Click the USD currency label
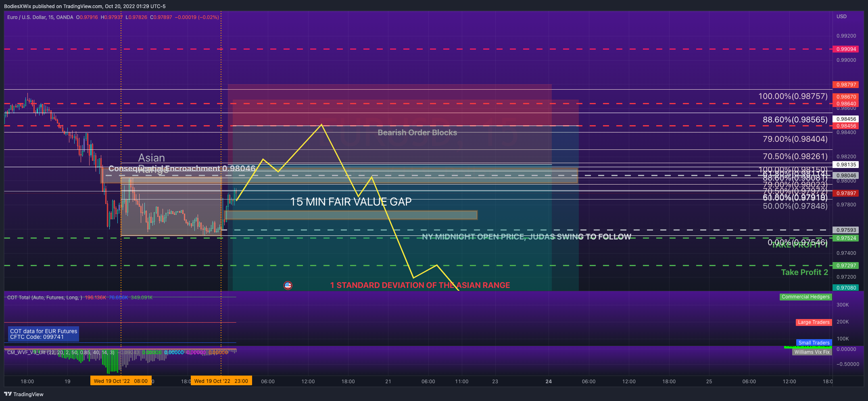 [841, 17]
